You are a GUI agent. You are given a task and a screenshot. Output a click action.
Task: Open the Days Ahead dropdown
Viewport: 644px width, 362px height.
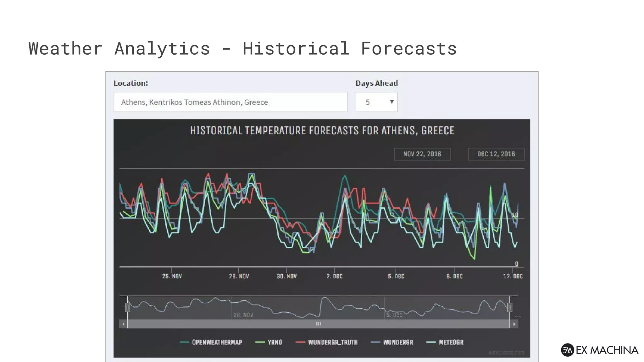click(376, 102)
